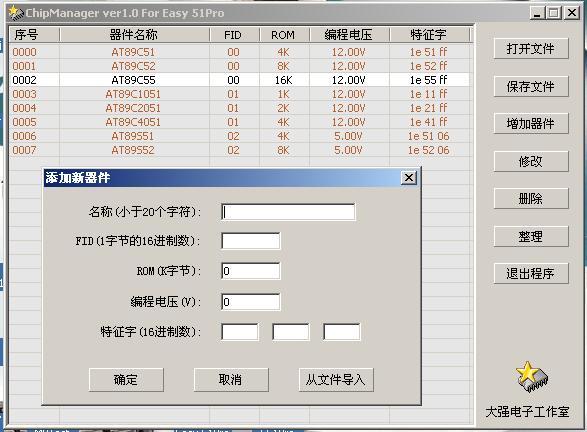The width and height of the screenshot is (587, 432).
Task: Click the 增加器件 button
Action: (x=531, y=124)
